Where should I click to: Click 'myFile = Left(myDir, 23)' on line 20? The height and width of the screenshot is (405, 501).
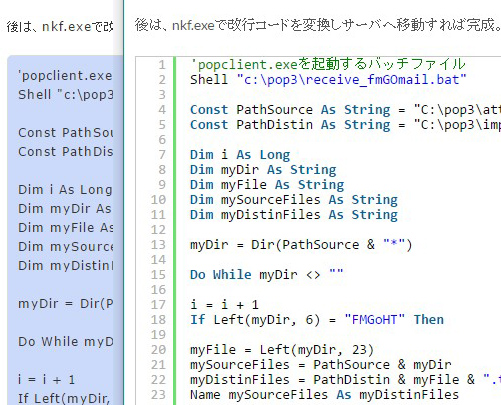tap(282, 350)
